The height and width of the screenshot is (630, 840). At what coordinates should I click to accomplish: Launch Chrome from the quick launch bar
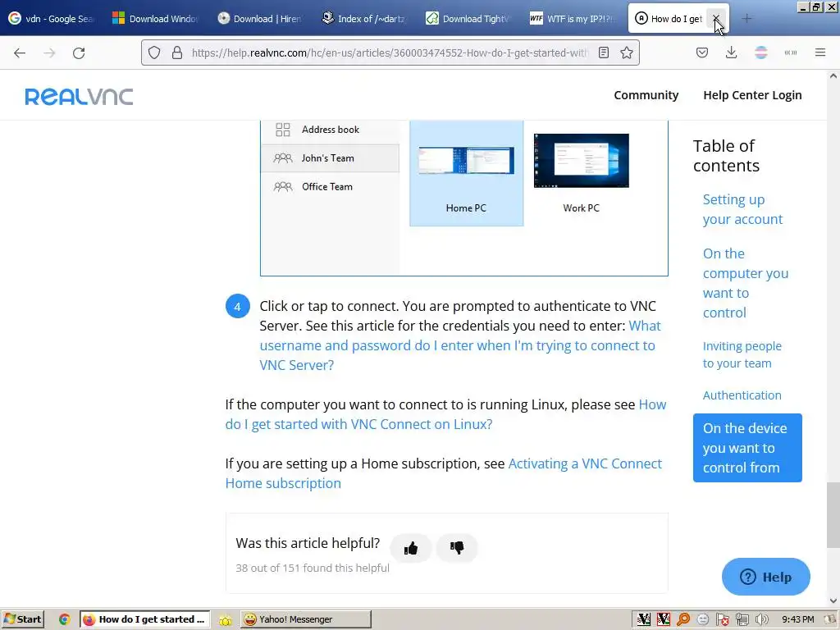(64, 619)
